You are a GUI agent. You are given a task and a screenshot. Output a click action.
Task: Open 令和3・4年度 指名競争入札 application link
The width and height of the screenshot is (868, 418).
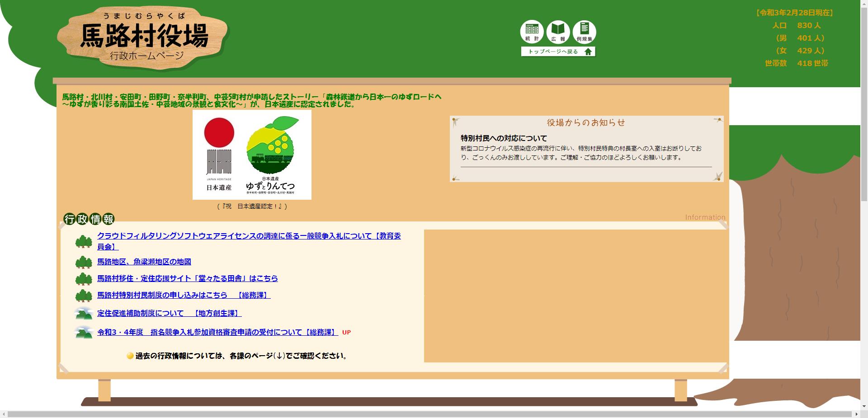click(x=217, y=332)
